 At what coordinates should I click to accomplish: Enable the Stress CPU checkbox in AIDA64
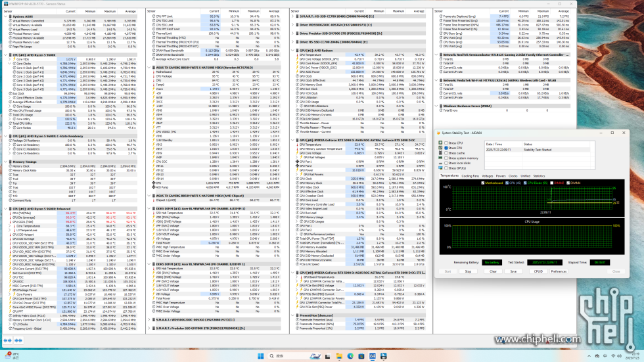pyautogui.click(x=446, y=143)
